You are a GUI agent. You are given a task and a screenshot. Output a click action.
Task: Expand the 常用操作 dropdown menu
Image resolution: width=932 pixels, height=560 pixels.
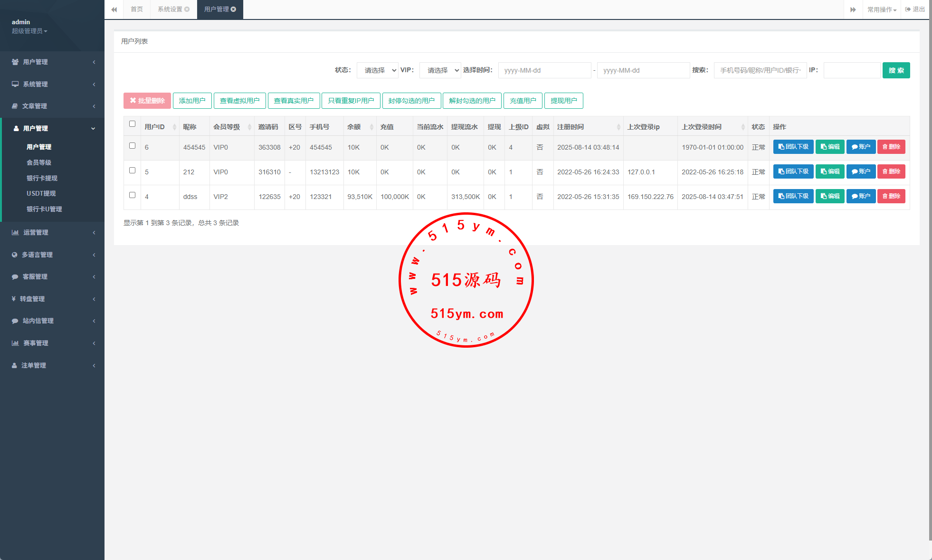pos(882,9)
